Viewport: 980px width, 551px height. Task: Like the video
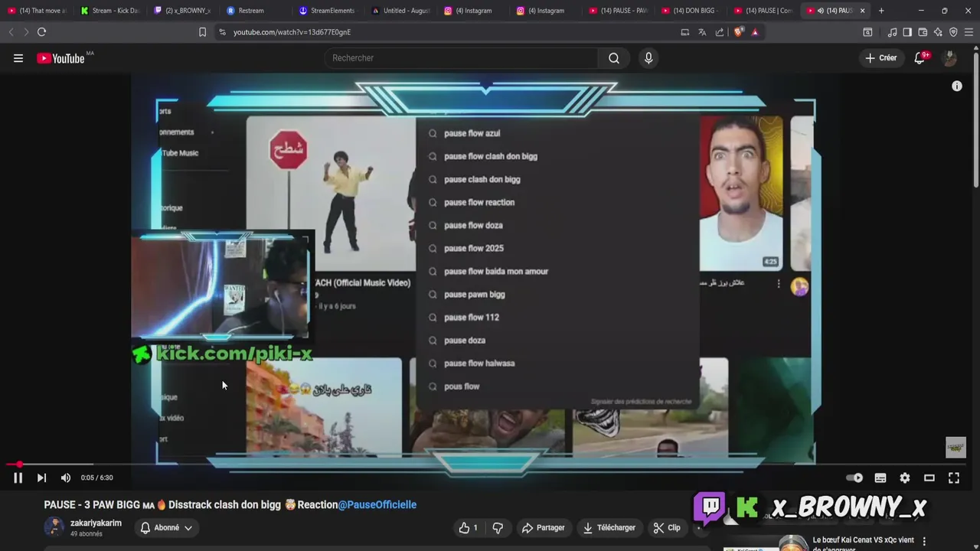point(469,527)
